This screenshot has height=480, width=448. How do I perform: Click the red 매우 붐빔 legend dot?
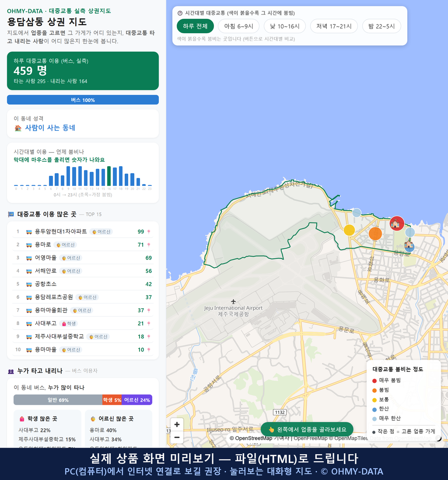(x=374, y=381)
